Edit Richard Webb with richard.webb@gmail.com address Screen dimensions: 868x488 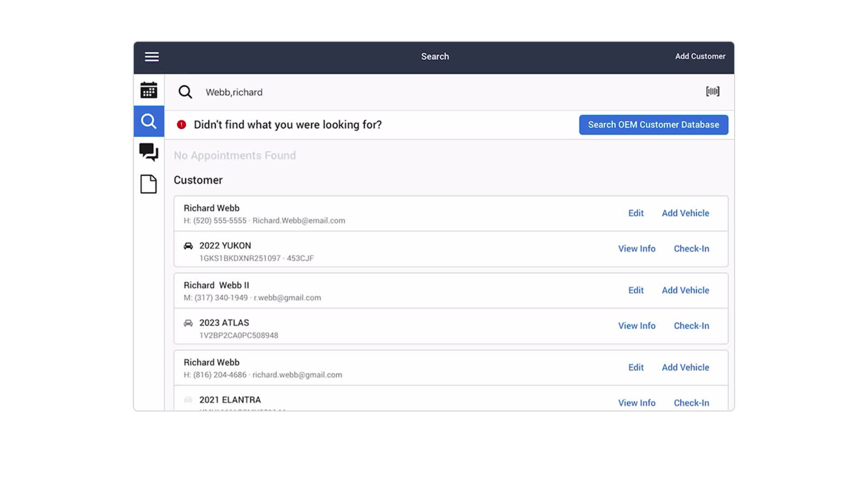[636, 367]
